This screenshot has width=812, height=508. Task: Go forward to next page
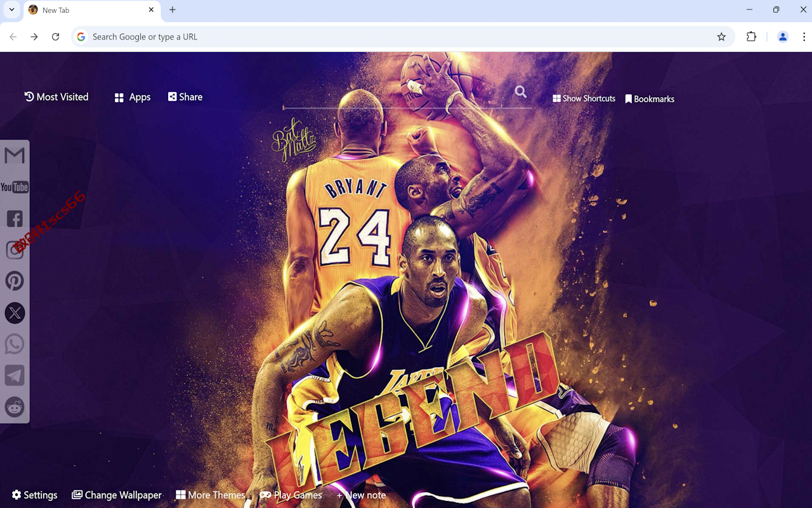34,37
